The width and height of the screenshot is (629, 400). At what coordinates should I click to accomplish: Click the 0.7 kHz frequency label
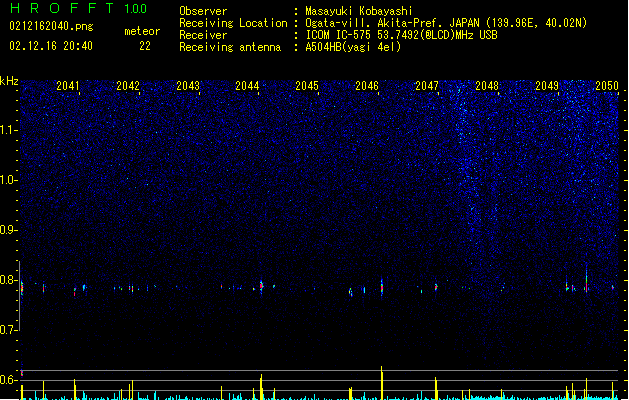coord(9,330)
